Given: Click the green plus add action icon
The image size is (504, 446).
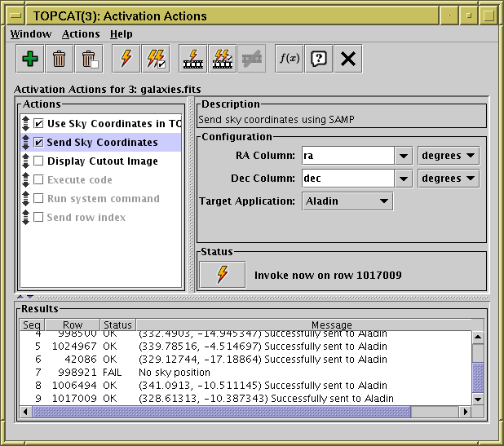Looking at the screenshot, I should pos(30,60).
